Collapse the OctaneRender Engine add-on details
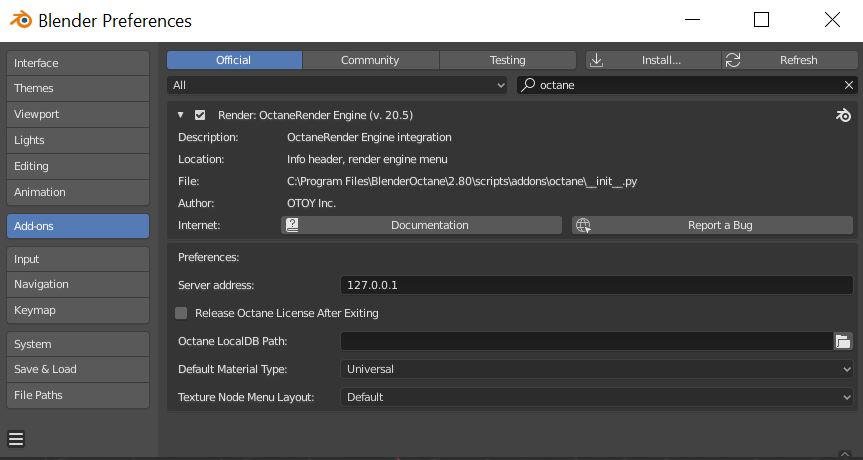This screenshot has width=863, height=460. point(180,115)
